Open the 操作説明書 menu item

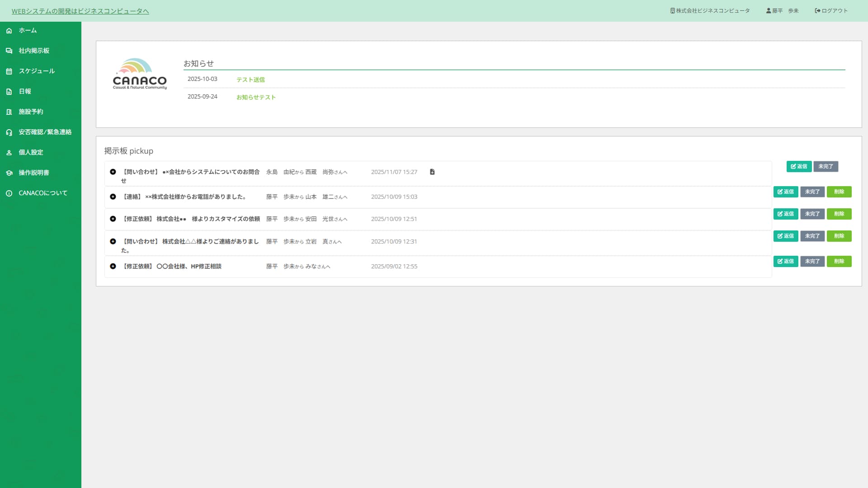[x=34, y=173]
